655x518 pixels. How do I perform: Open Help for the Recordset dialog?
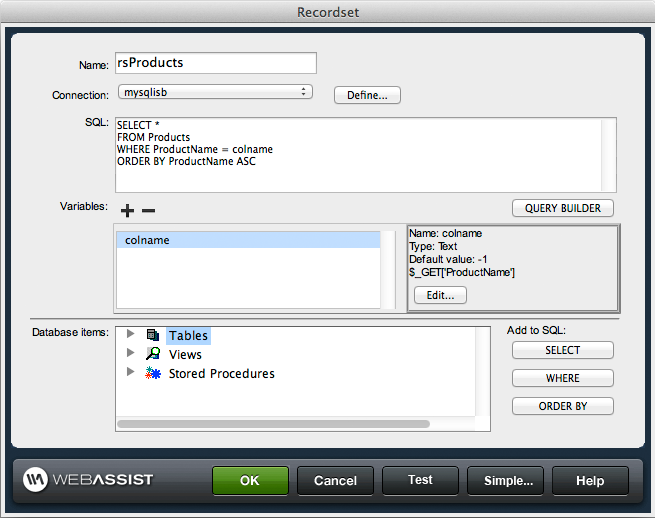pyautogui.click(x=590, y=480)
